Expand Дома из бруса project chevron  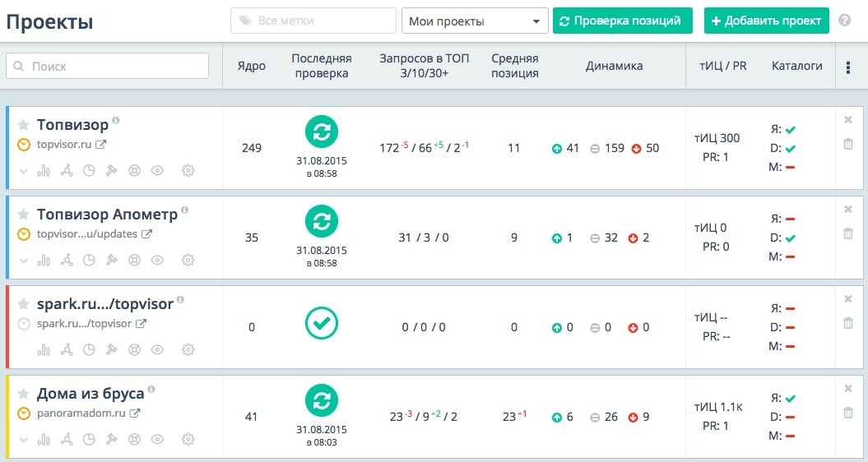pos(23,440)
